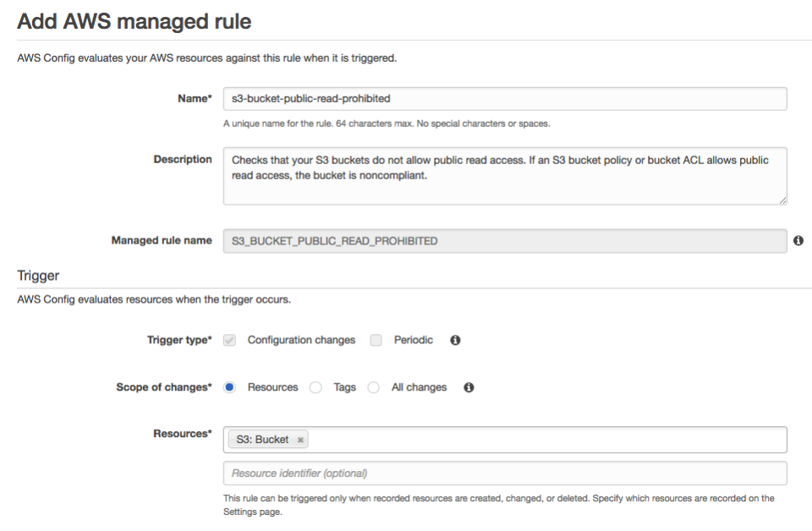Remove the S3: Bucket resource tag
The image size is (812, 531).
300,440
